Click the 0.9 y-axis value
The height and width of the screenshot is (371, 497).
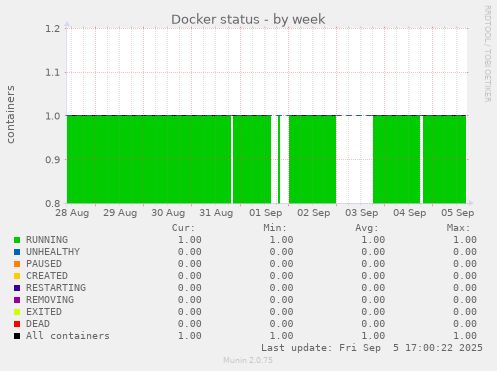click(x=53, y=160)
